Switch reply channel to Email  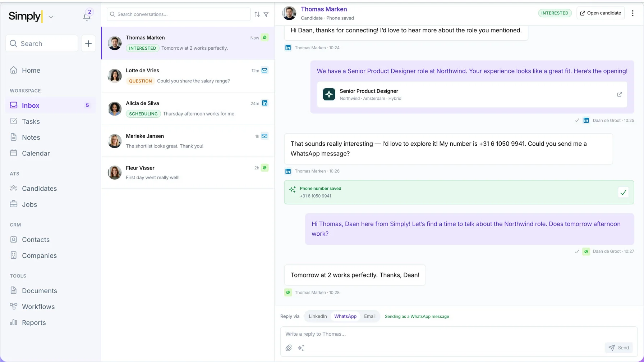click(369, 316)
